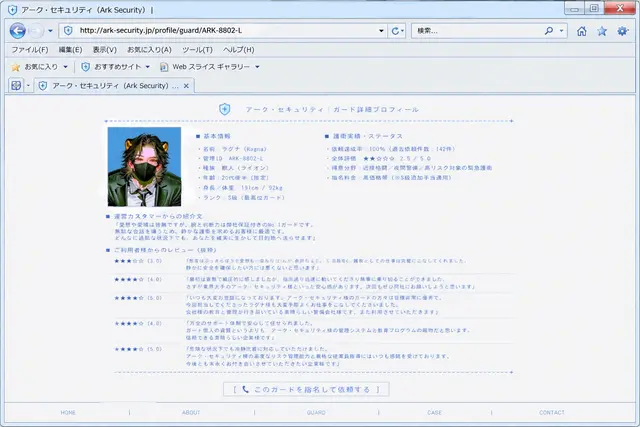Viewport: 640px width, 427px height.
Task: Open the CONTACT footer link
Action: click(551, 413)
